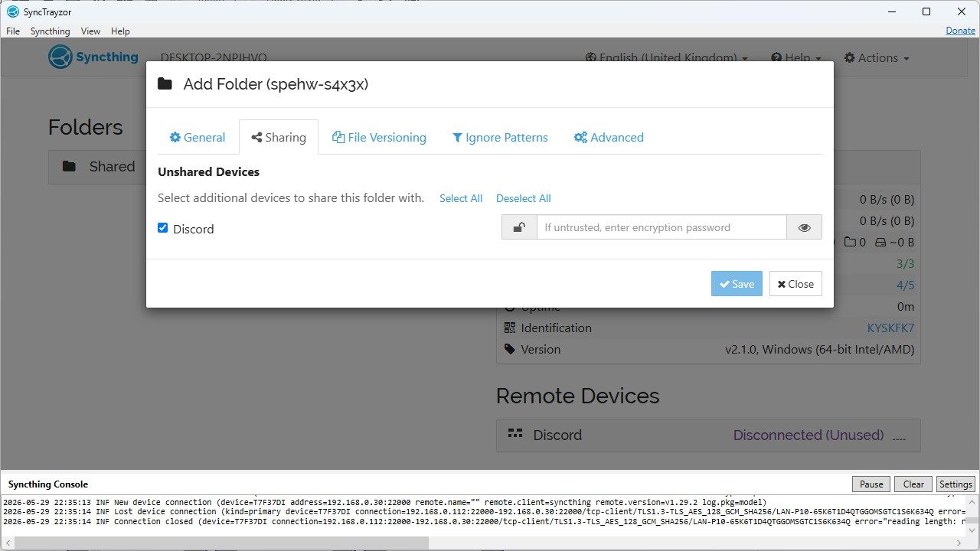Close the Add Folder dialog
The height and width of the screenshot is (551, 980).
(795, 284)
